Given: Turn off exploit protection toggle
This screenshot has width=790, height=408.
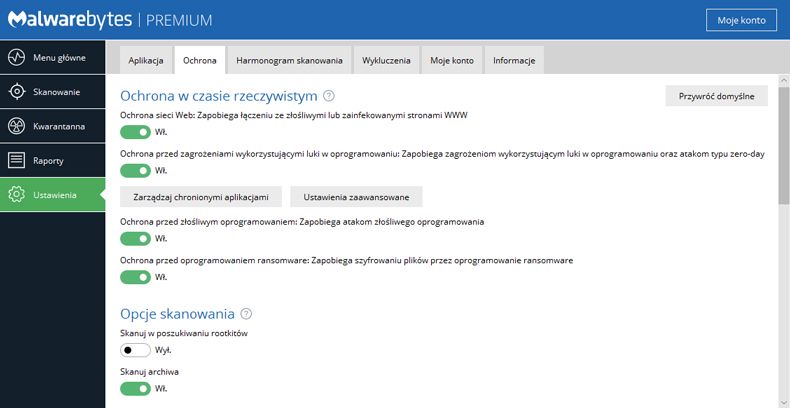Looking at the screenshot, I should [x=136, y=171].
